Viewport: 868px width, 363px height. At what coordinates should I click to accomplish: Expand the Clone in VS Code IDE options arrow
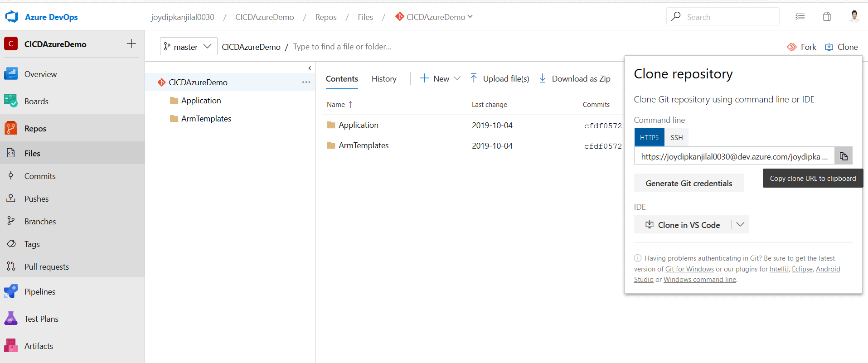click(x=740, y=224)
